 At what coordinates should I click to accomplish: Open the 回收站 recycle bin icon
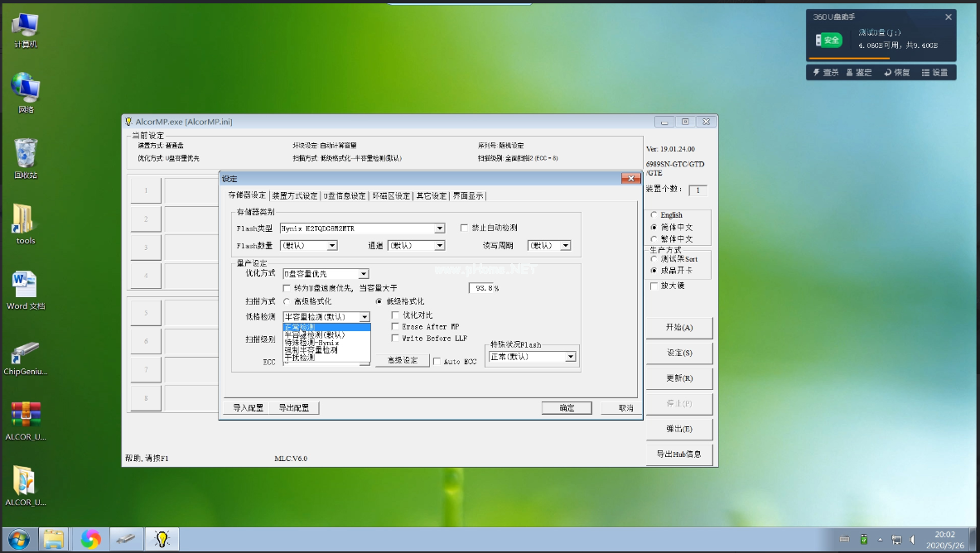pyautogui.click(x=26, y=155)
